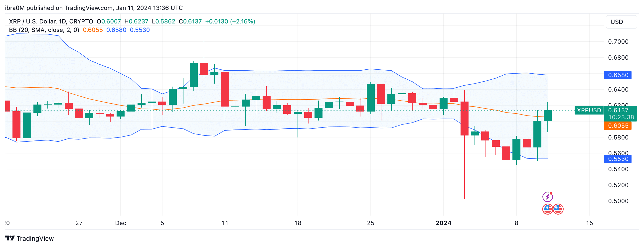Click the 0.5530 lower band value in legend
This screenshot has width=644, height=247.
[140, 30]
